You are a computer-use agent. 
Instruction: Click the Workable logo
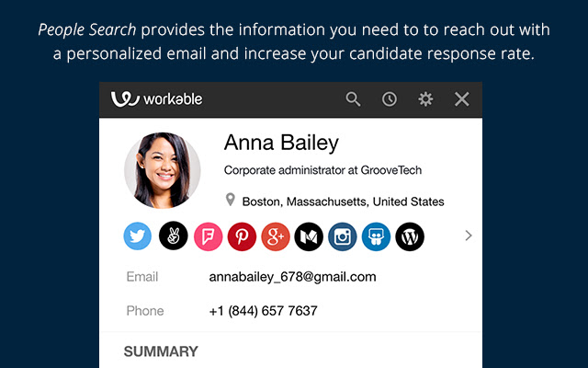pyautogui.click(x=156, y=99)
